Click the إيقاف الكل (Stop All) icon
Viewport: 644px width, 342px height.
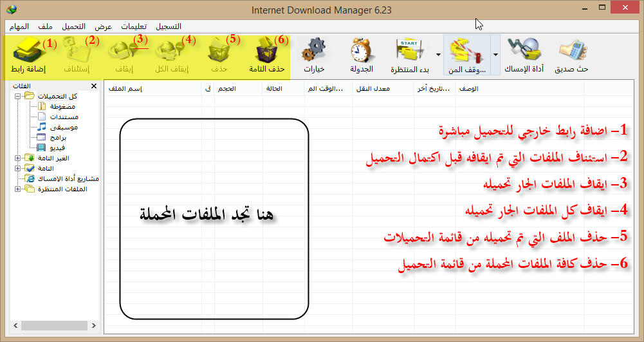[172, 52]
